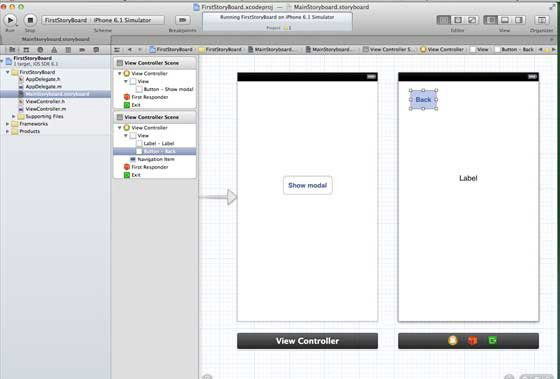
Task: Show the Log navigator
Action: 96,50
